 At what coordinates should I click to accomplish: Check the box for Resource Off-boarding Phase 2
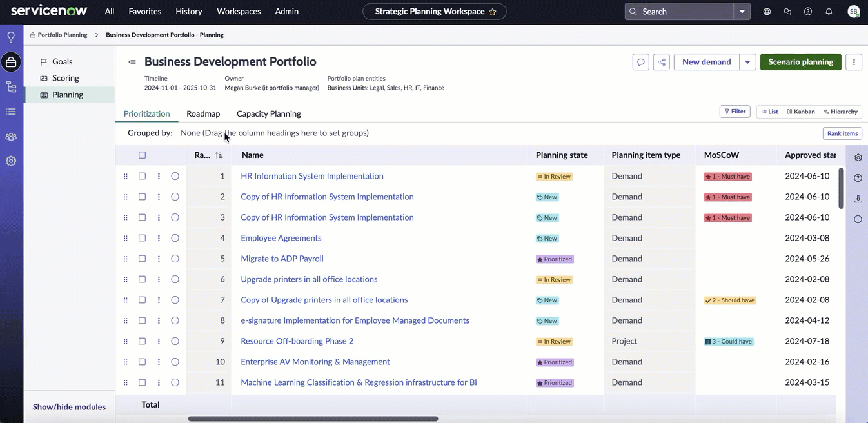click(x=142, y=341)
